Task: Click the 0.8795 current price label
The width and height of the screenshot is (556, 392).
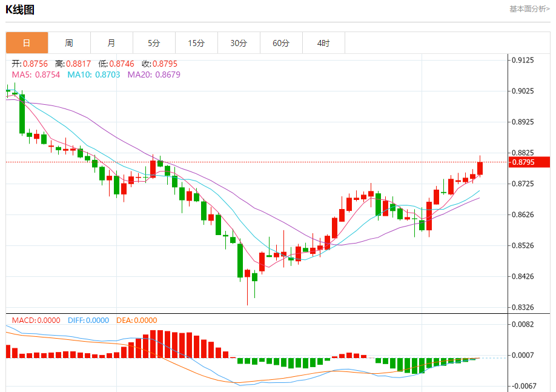Action: pyautogui.click(x=529, y=162)
